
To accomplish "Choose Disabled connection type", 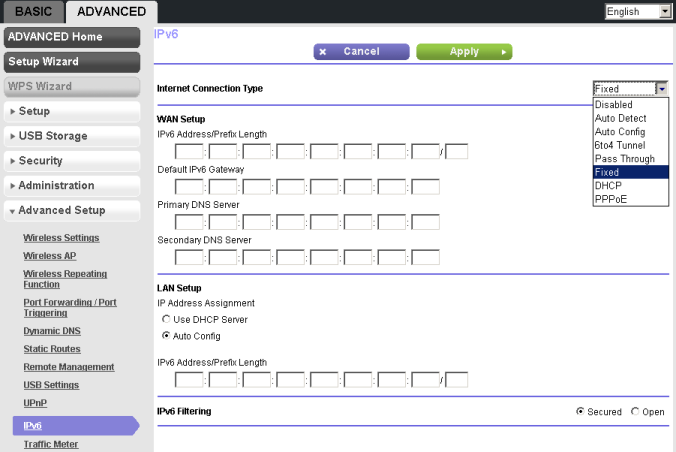I will tap(631, 105).
